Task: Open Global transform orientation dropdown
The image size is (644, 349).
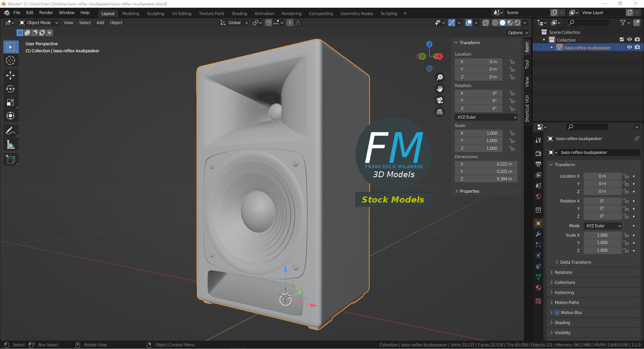Action: click(x=234, y=23)
